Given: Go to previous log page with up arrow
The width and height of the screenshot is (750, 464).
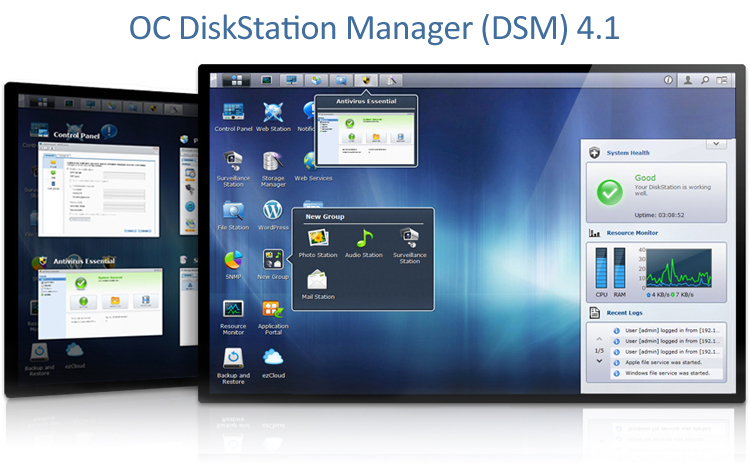Looking at the screenshot, I should (599, 339).
